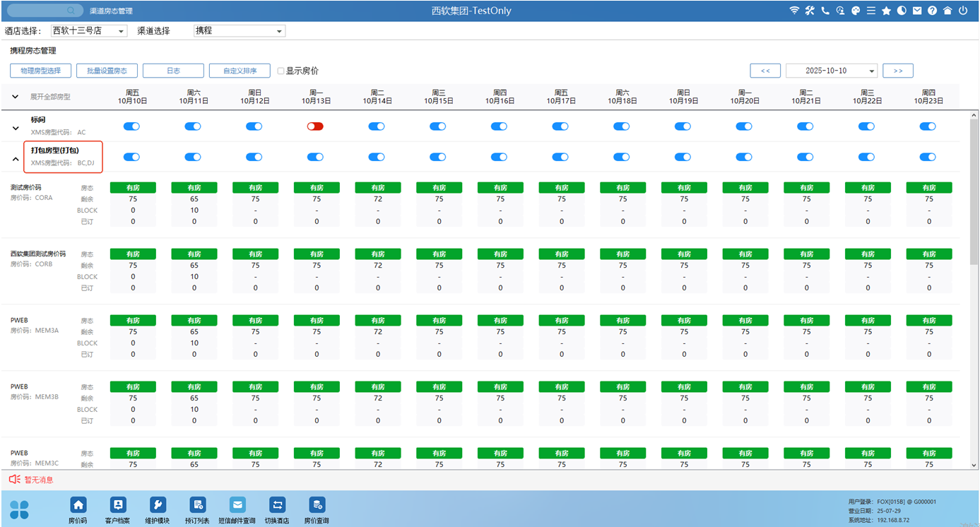This screenshot has width=980, height=527.
Task: Click the star favorites icon in header
Action: pyautogui.click(x=886, y=11)
